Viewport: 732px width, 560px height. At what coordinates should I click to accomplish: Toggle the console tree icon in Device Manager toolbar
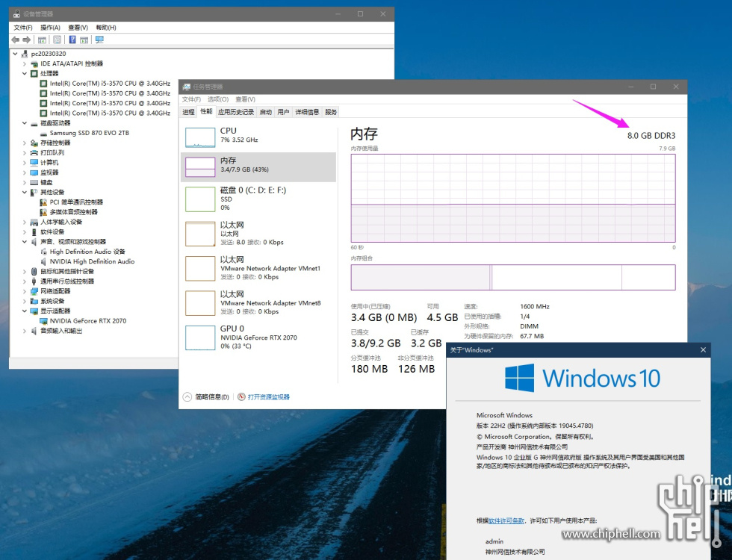(x=42, y=40)
